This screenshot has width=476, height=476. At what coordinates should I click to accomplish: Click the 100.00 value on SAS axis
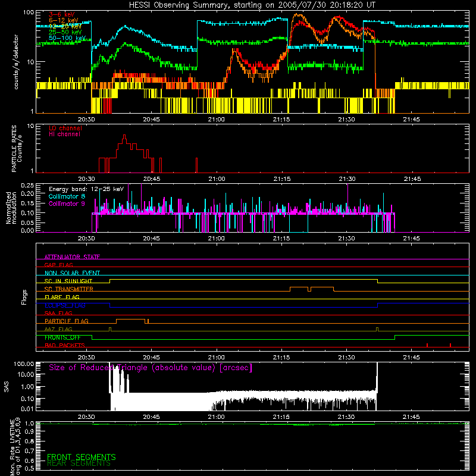[x=24, y=364]
